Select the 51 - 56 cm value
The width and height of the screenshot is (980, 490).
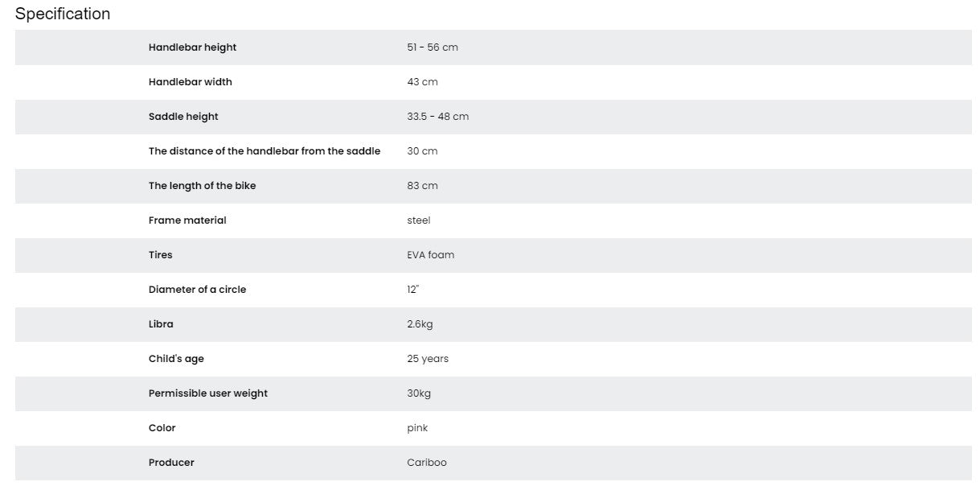click(433, 47)
